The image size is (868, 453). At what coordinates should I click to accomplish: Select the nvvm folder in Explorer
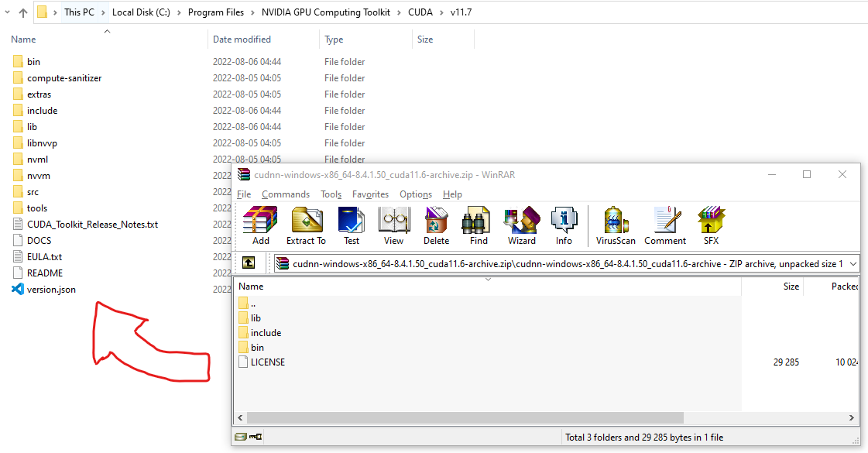[x=31, y=176]
